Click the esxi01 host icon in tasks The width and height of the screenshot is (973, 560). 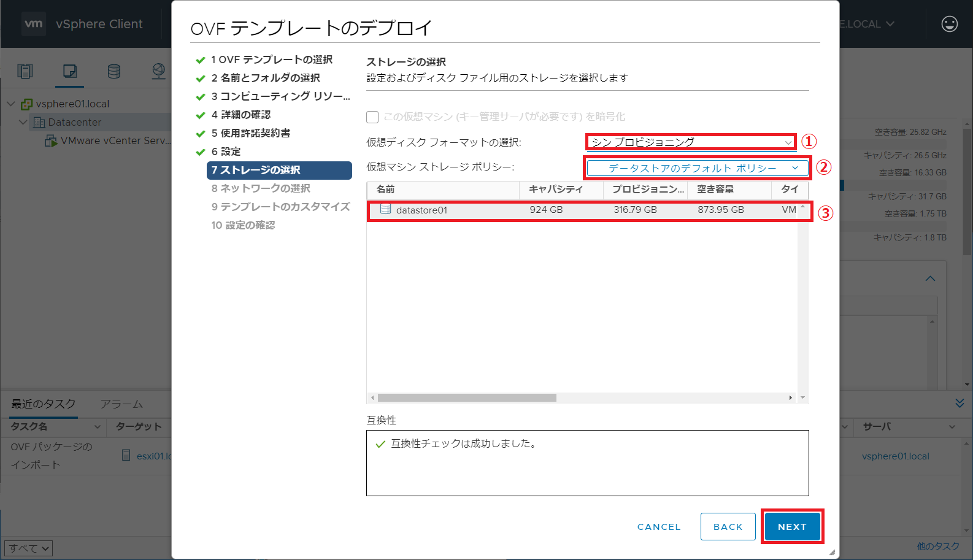126,455
